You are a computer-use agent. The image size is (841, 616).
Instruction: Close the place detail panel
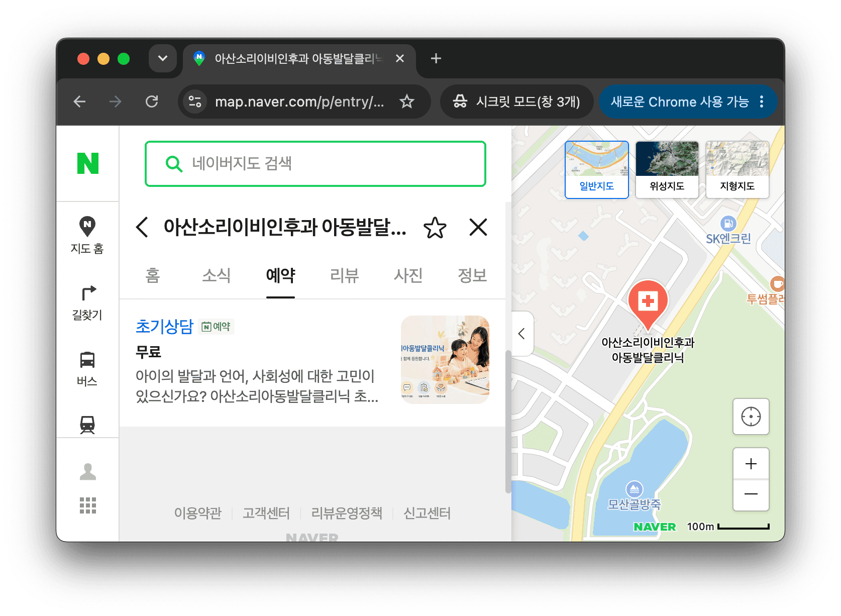[x=478, y=227]
